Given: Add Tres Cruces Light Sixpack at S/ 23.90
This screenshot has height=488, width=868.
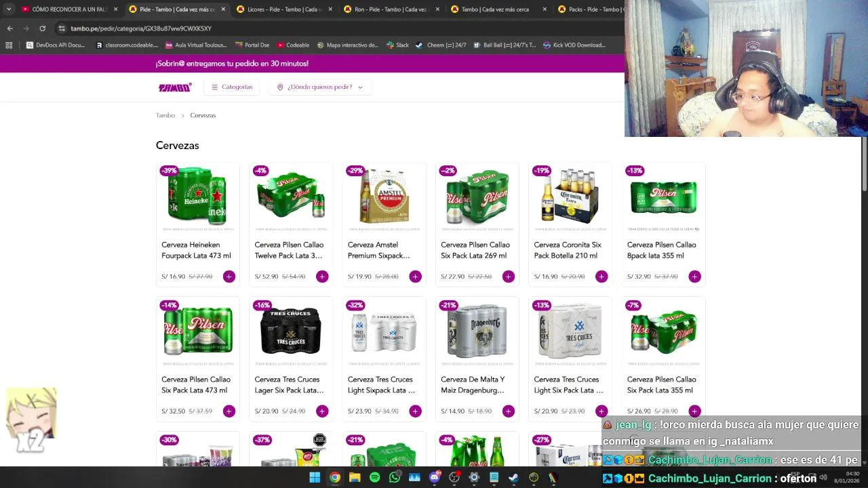Looking at the screenshot, I should (x=415, y=411).
